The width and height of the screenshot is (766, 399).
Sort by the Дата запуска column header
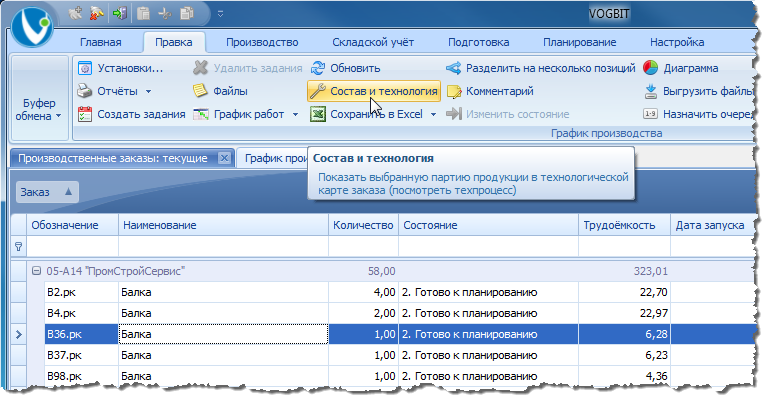tap(712, 225)
